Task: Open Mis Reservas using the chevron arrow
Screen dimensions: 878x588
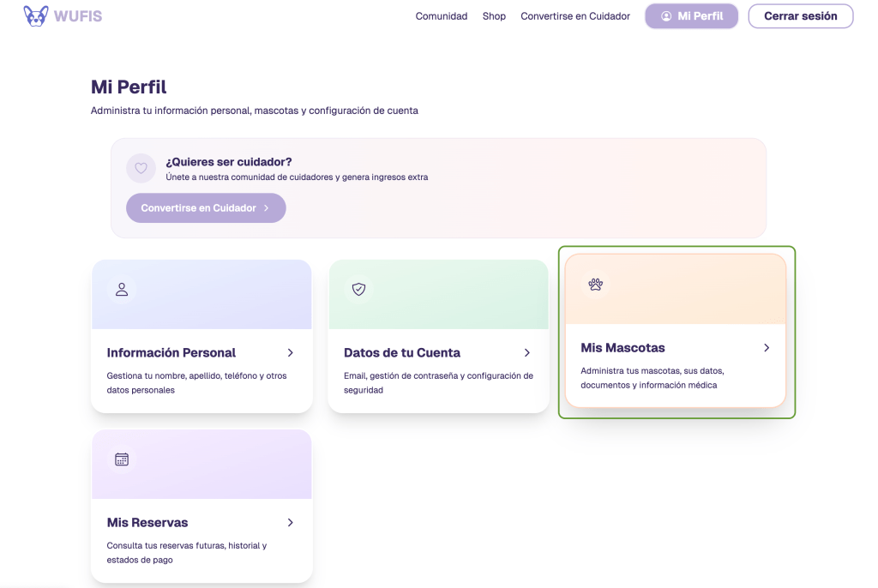Action: (291, 522)
